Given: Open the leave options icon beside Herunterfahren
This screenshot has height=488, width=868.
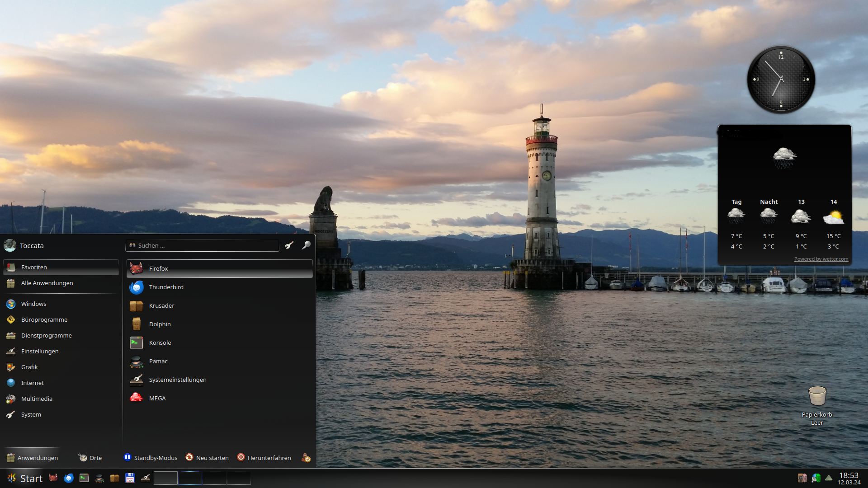Looking at the screenshot, I should (306, 458).
